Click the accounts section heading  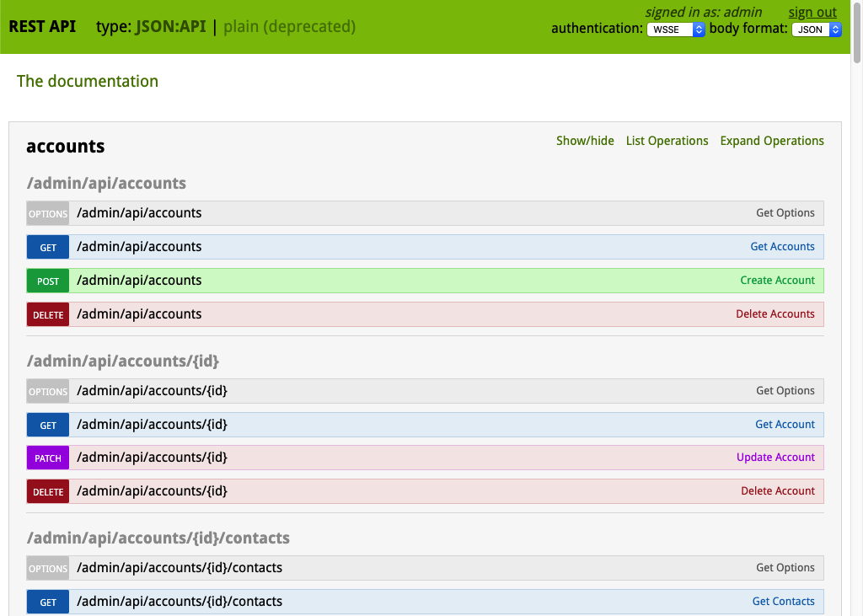[66, 146]
